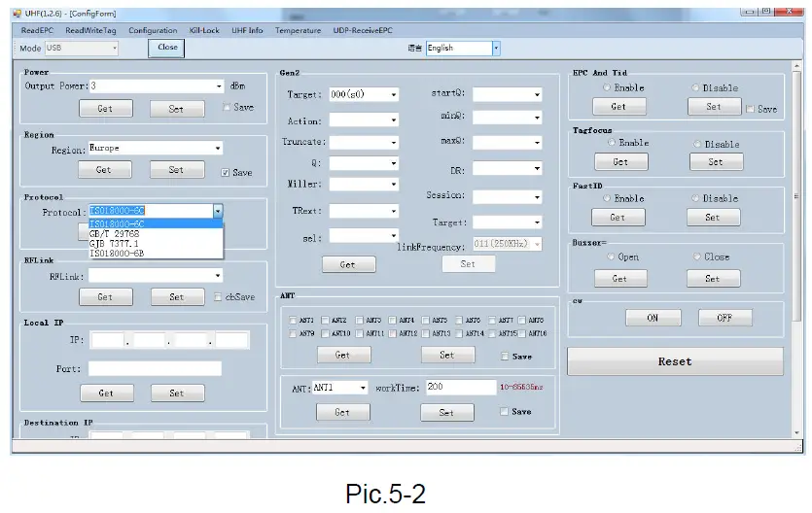The width and height of the screenshot is (812, 513).
Task: Toggle the cbSave checkbox
Action: click(218, 297)
